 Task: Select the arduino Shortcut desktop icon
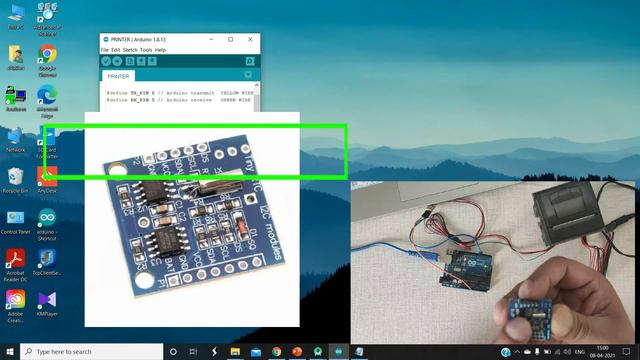(47, 224)
